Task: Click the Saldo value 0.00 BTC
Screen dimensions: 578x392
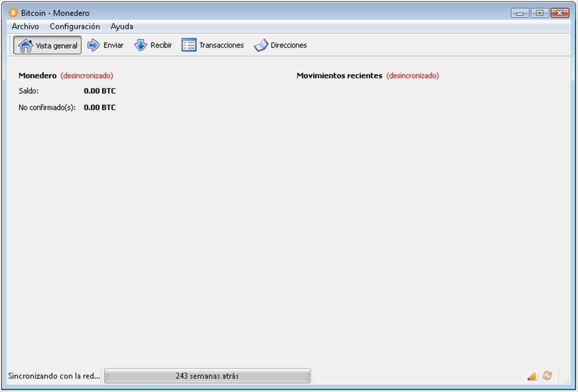Action: [x=99, y=91]
